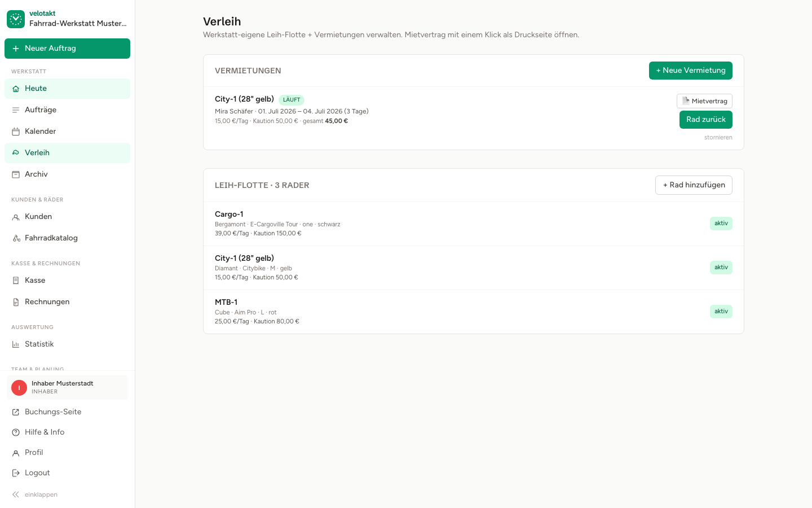
Task: Open Statistik via its bar chart icon
Action: [16, 344]
